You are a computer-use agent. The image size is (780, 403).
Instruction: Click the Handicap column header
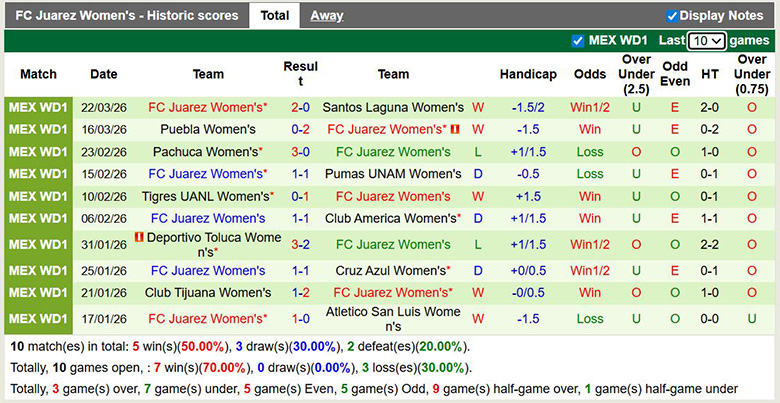(x=528, y=74)
